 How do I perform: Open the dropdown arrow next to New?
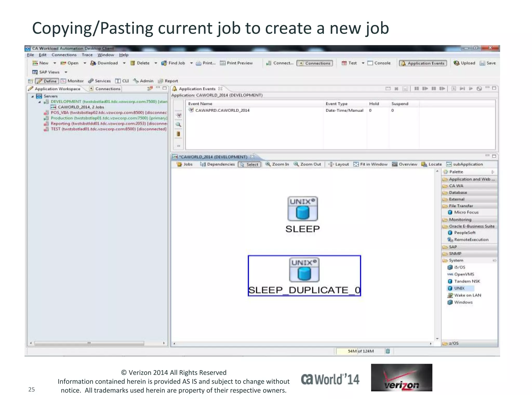(55, 63)
